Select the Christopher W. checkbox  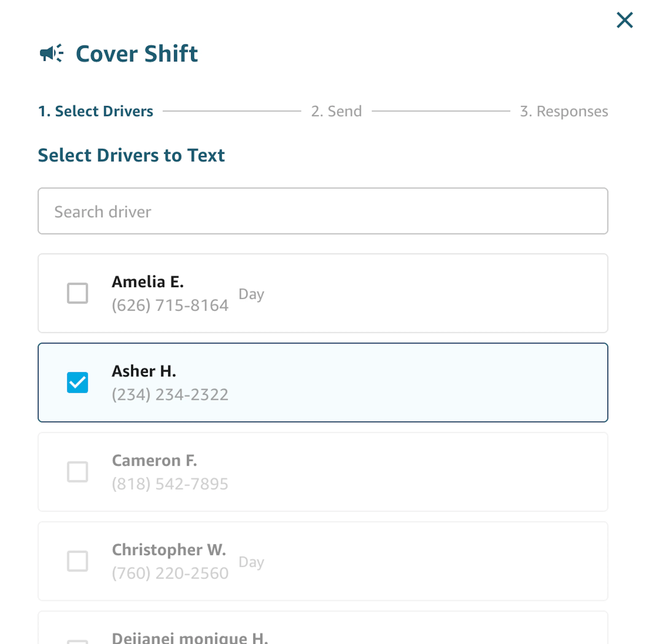[77, 561]
